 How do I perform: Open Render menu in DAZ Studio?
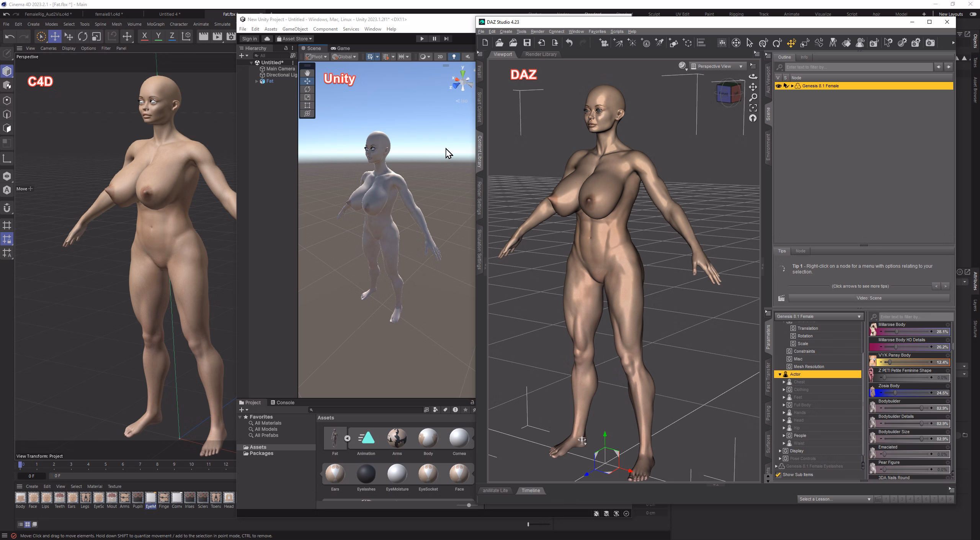(x=537, y=31)
